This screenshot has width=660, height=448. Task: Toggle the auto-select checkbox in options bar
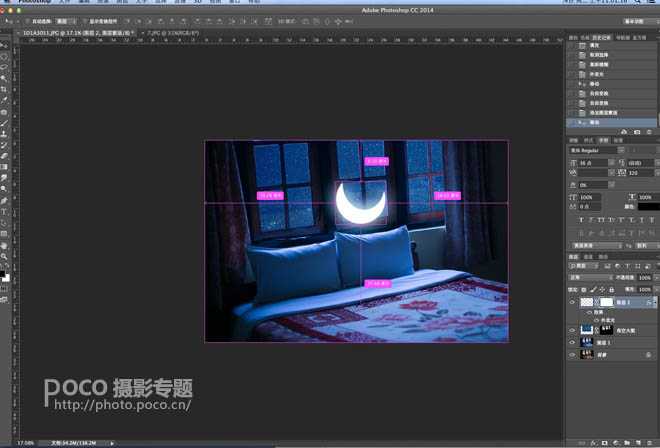click(x=28, y=20)
